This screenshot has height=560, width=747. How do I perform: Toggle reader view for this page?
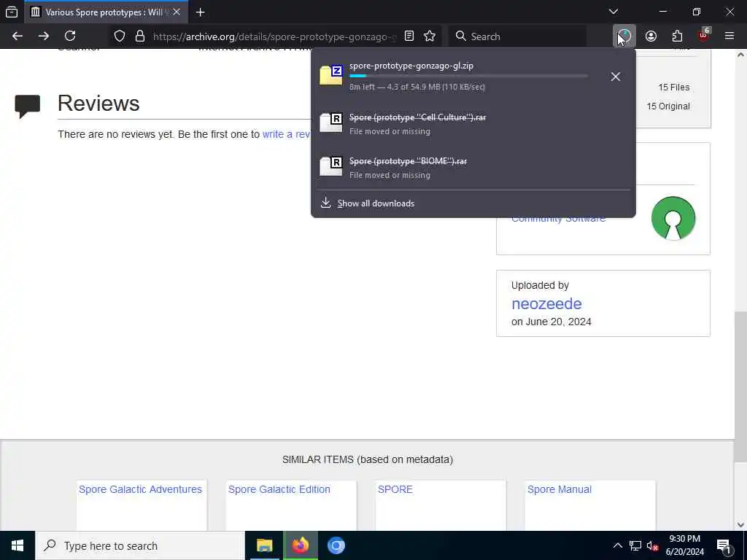point(409,36)
